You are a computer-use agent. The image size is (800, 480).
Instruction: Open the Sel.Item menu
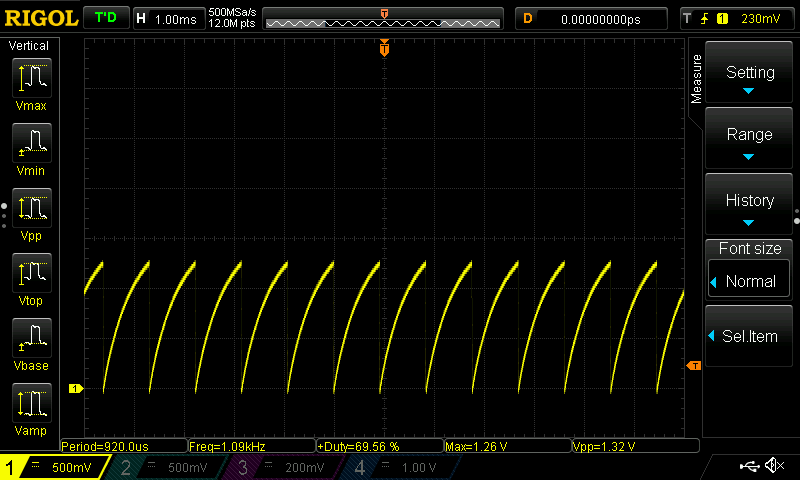coord(749,336)
